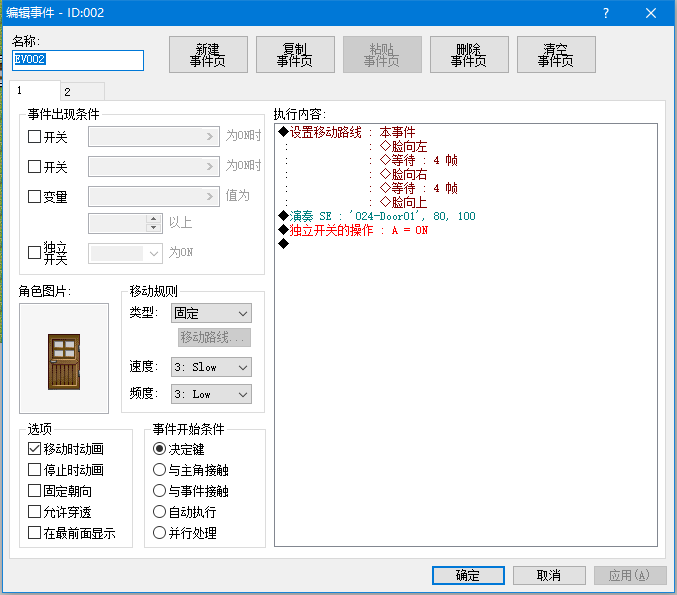Check the 固定朝向 option
This screenshot has width=677, height=595.
click(34, 491)
